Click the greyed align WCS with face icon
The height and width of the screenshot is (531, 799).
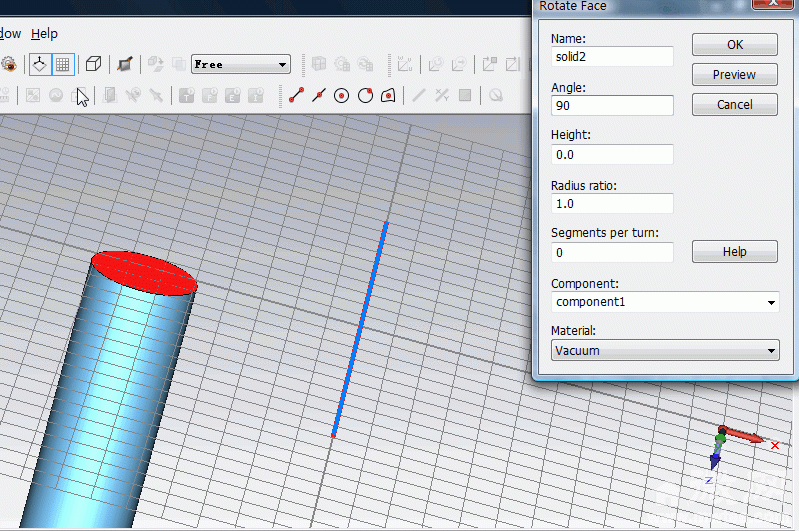click(x=489, y=64)
